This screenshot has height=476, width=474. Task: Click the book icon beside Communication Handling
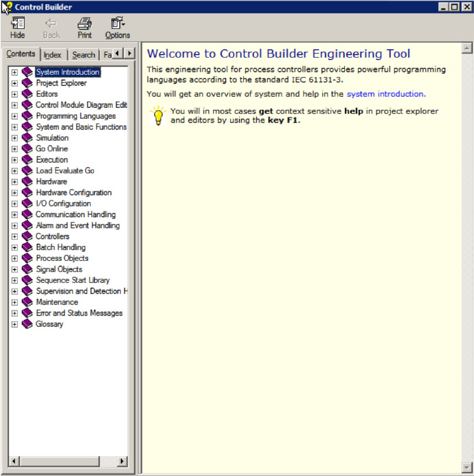[x=27, y=214]
